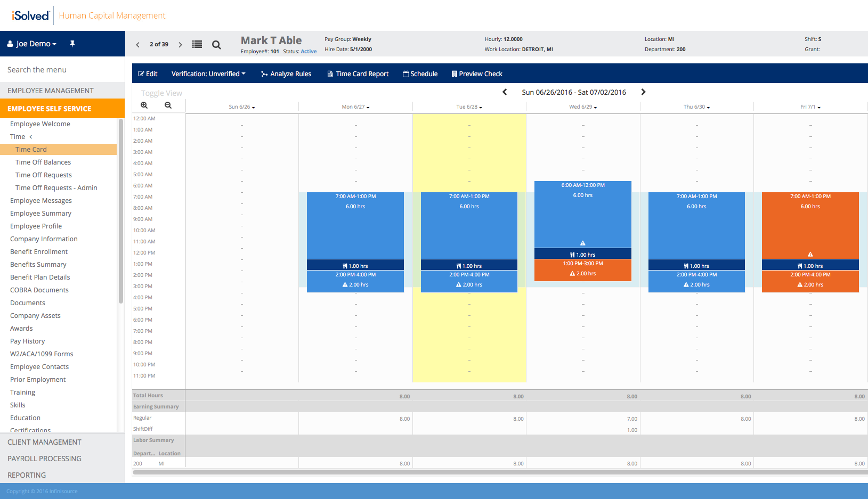Screen dimensions: 868x499
Task: Open the Client Management section
Action: point(62,442)
